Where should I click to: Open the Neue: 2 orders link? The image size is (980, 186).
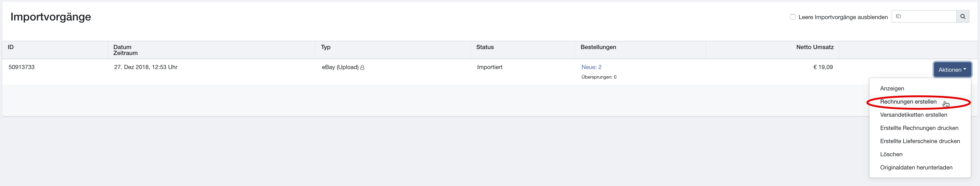pyautogui.click(x=591, y=67)
